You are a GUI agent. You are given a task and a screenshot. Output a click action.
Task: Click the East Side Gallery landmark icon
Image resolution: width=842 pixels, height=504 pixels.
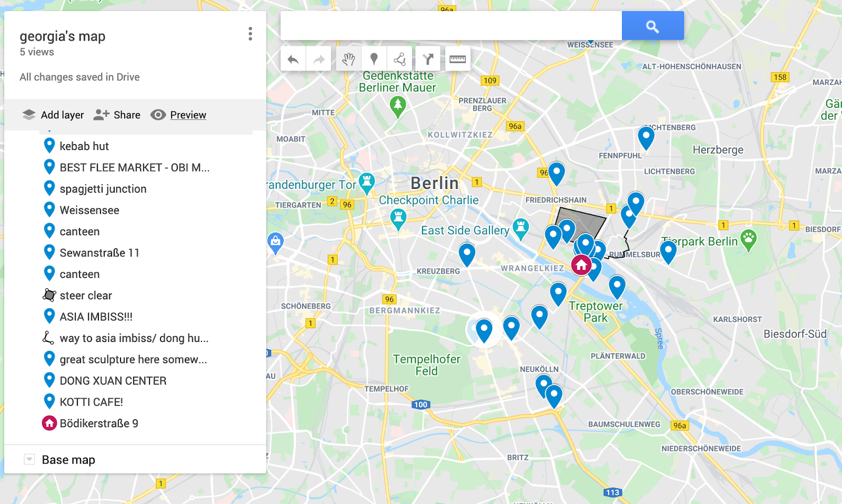[521, 228]
